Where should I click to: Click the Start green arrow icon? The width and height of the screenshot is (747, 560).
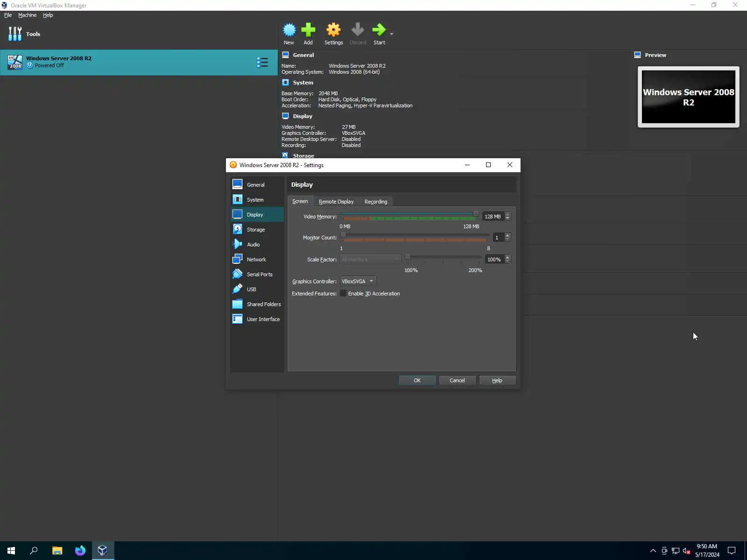(x=379, y=30)
